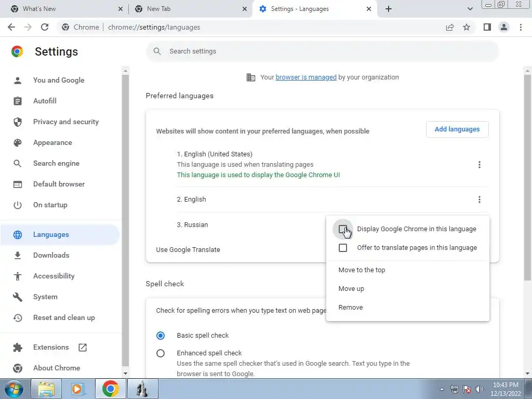Open Extensions external link icon
The width and height of the screenshot is (532, 399).
coord(83,347)
